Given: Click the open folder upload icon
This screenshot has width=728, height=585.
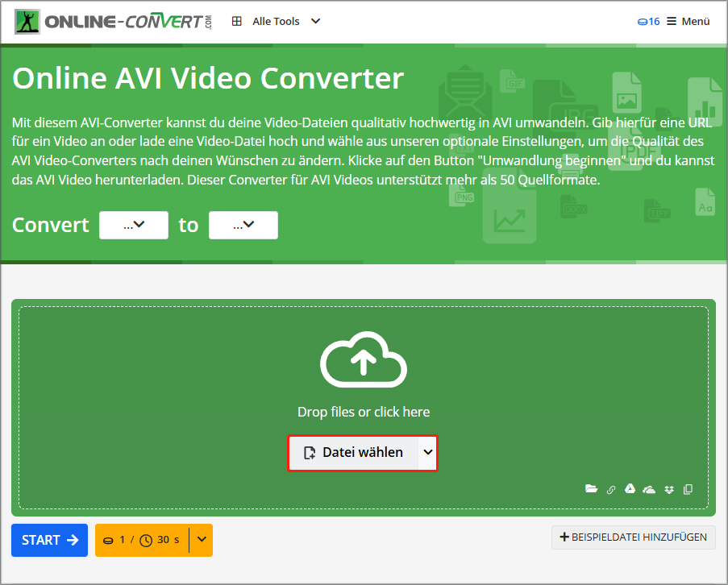Looking at the screenshot, I should tap(591, 488).
